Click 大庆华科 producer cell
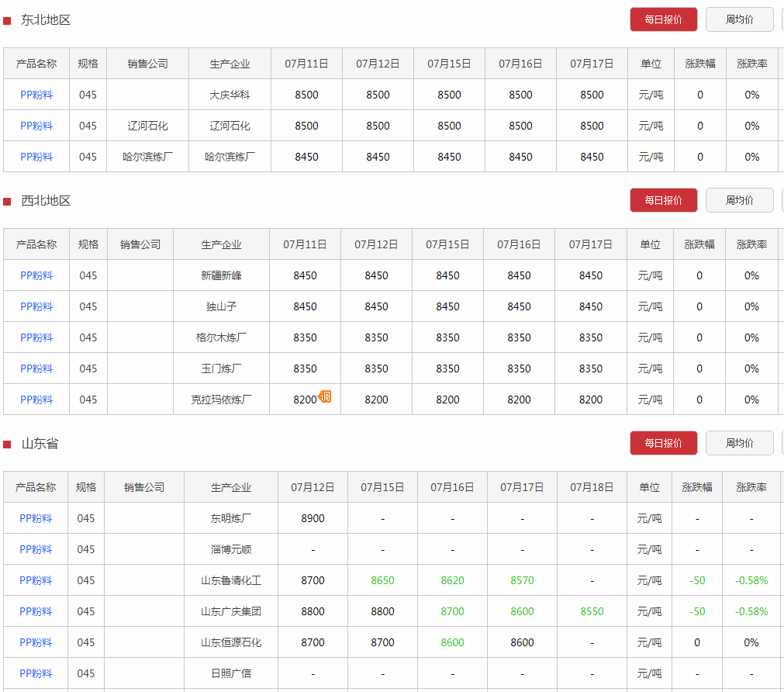The image size is (784, 692). click(x=230, y=95)
